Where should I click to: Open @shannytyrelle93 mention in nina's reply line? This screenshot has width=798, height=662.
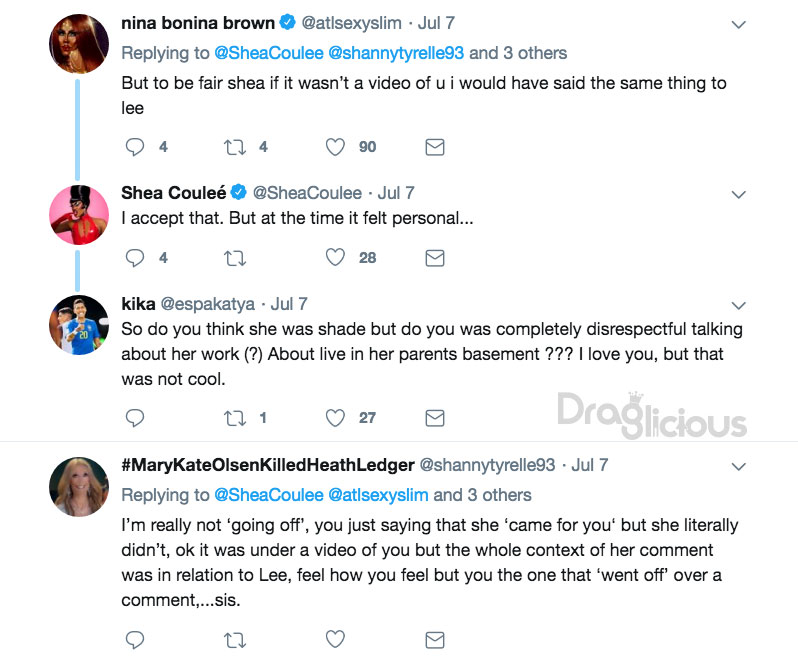coord(396,53)
